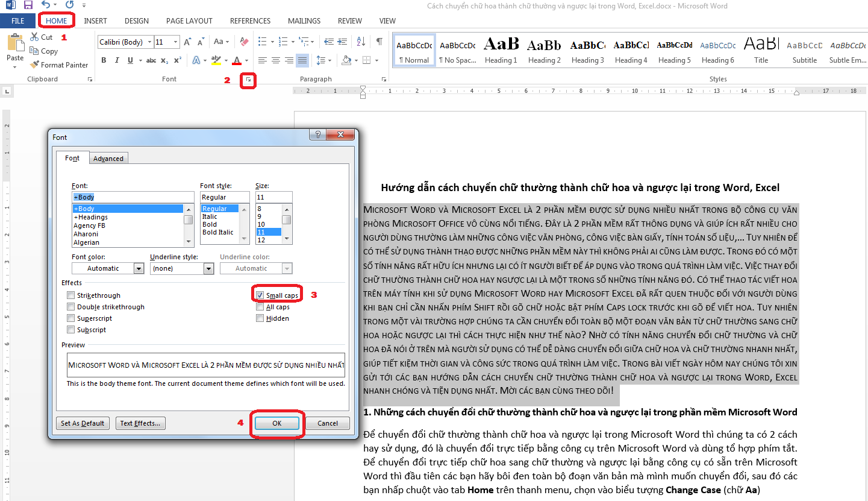868x501 pixels.
Task: Enable the All caps checkbox
Action: (260, 306)
